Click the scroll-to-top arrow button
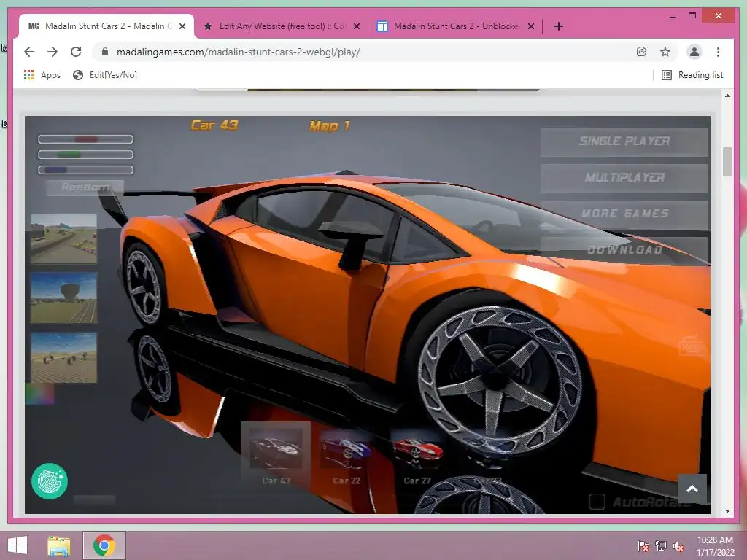This screenshot has width=747, height=560. [692, 489]
